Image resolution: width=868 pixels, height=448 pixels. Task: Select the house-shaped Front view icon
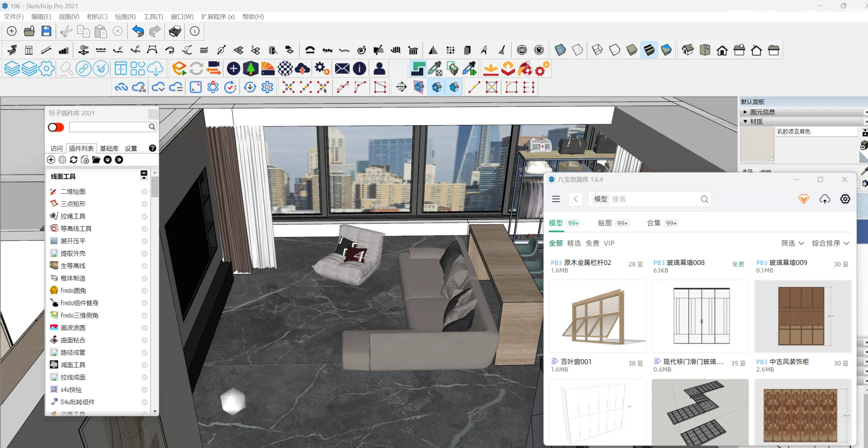click(722, 51)
